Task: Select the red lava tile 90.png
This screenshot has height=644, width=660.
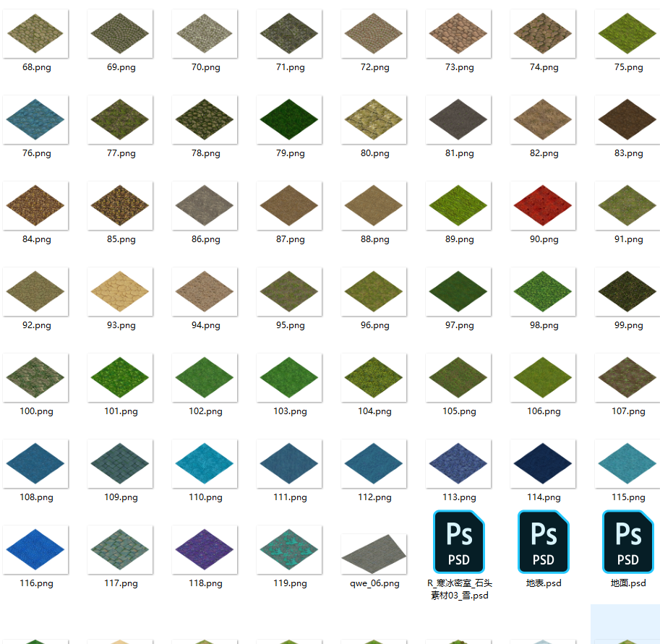Action: coord(544,206)
